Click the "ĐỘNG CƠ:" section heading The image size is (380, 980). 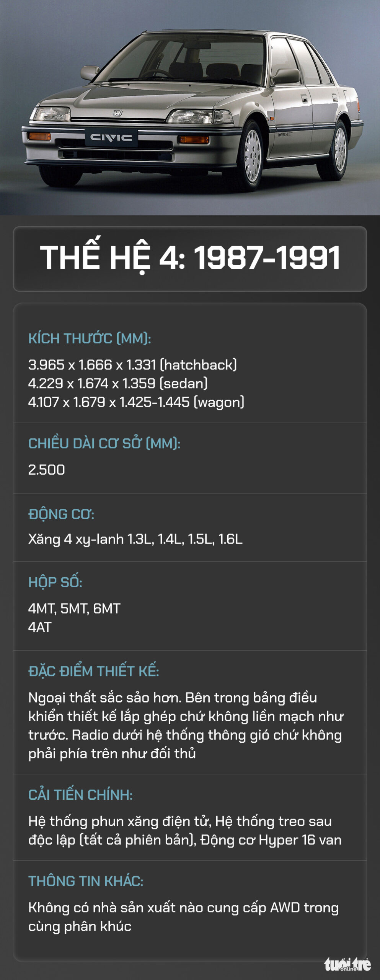(61, 514)
